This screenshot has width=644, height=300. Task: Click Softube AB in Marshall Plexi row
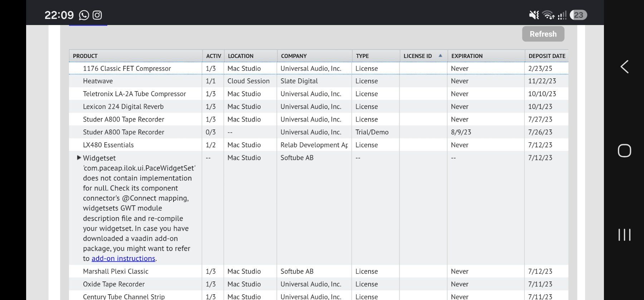pyautogui.click(x=297, y=271)
